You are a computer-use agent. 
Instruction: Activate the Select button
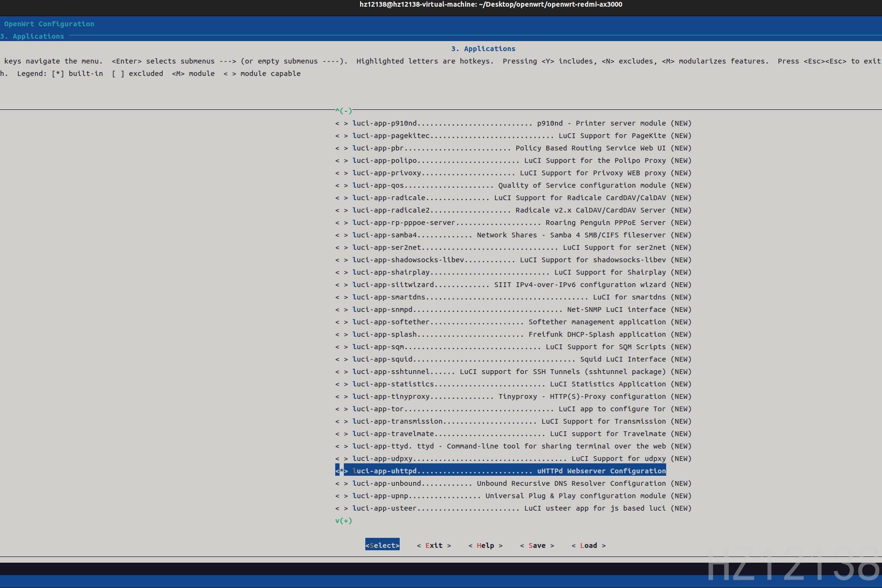(383, 545)
